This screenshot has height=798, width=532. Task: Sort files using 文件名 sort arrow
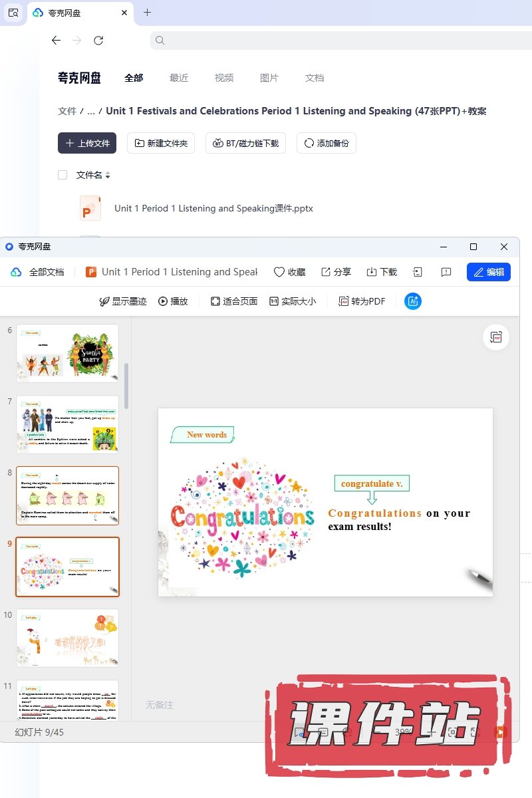tap(108, 176)
